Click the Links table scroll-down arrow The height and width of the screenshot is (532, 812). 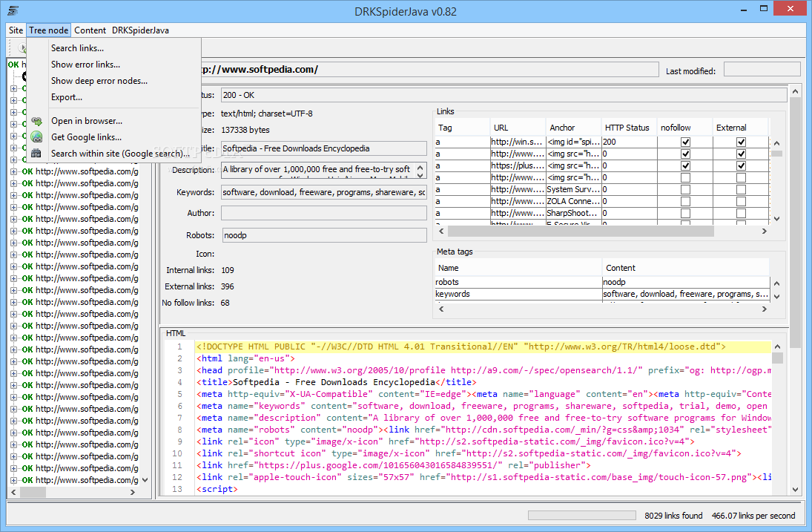pos(777,219)
